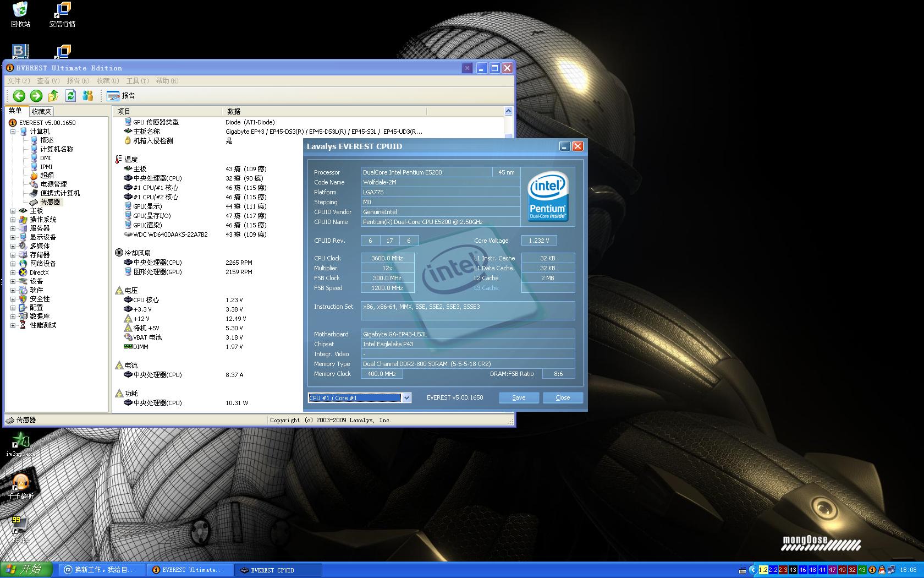This screenshot has height=578, width=924.
Task: Select DMI in the tree
Action: pos(46,158)
